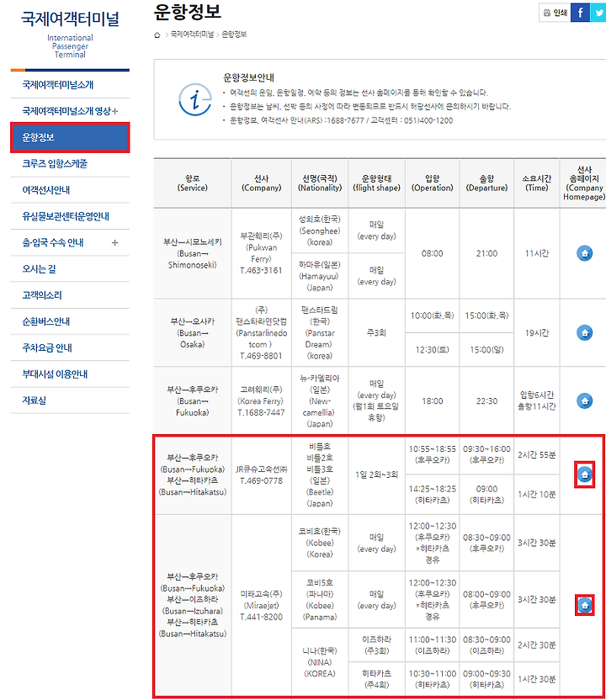Select the Beetle (Japan) ship cell
Screen dimensions: 606x700
[x=320, y=475]
